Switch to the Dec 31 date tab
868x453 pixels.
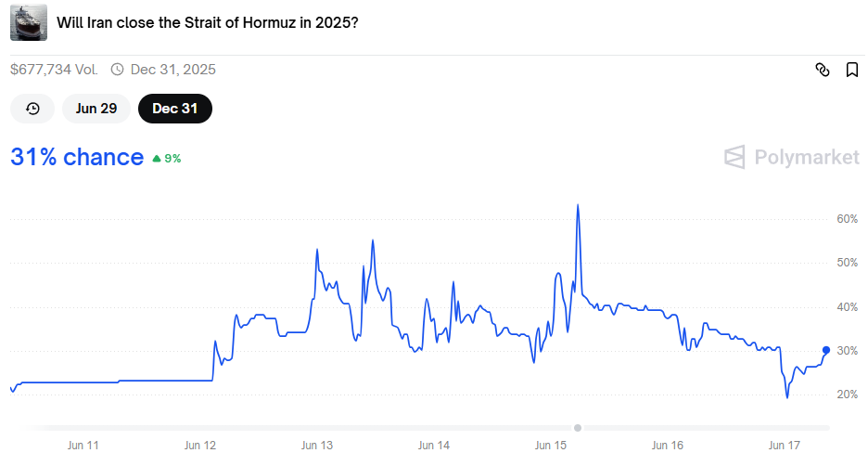pos(174,109)
